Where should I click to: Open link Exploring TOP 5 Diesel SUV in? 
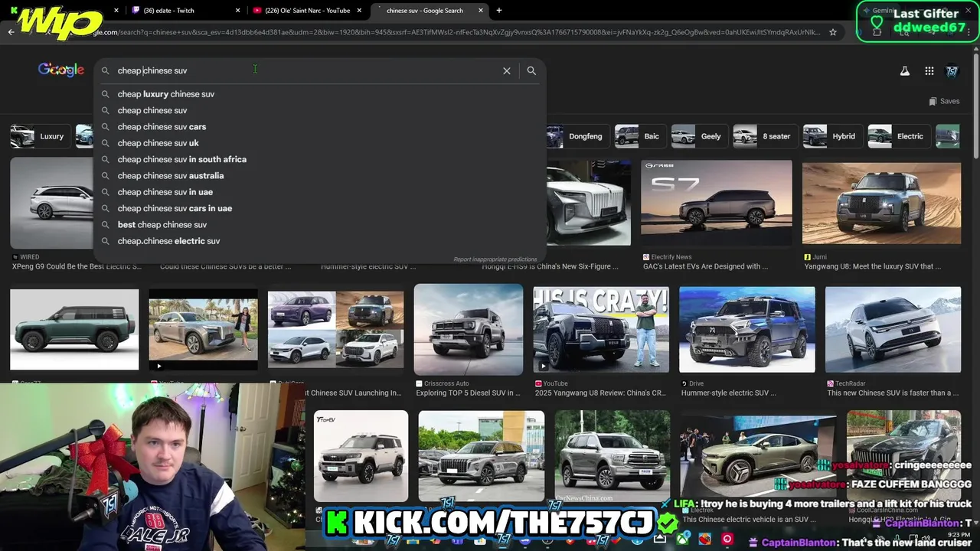(x=468, y=393)
